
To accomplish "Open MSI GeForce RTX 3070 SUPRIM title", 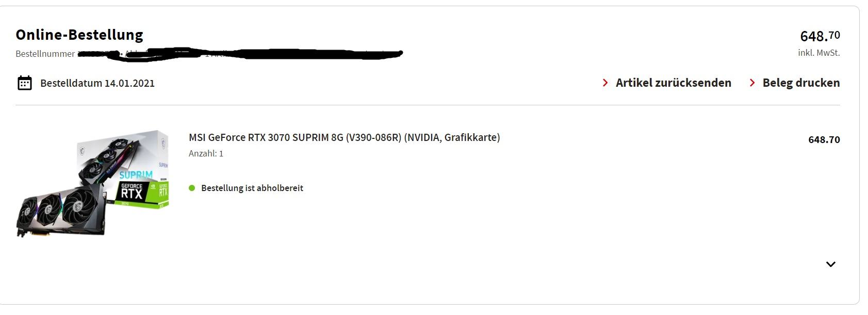I will tap(344, 137).
